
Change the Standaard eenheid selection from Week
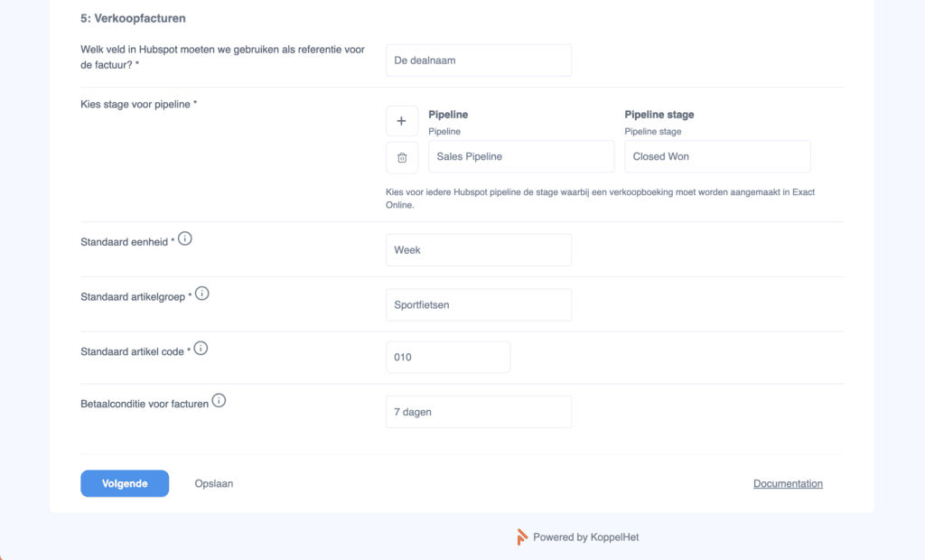tap(478, 249)
